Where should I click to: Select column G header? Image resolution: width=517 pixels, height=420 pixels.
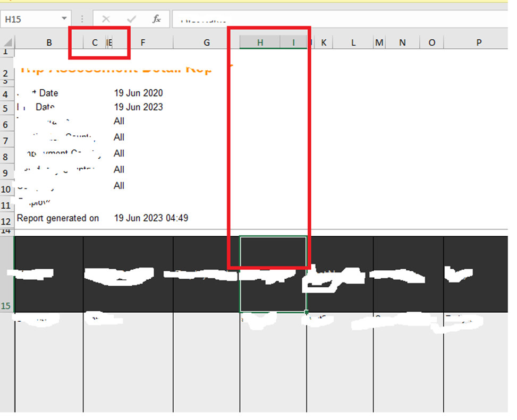coord(206,42)
